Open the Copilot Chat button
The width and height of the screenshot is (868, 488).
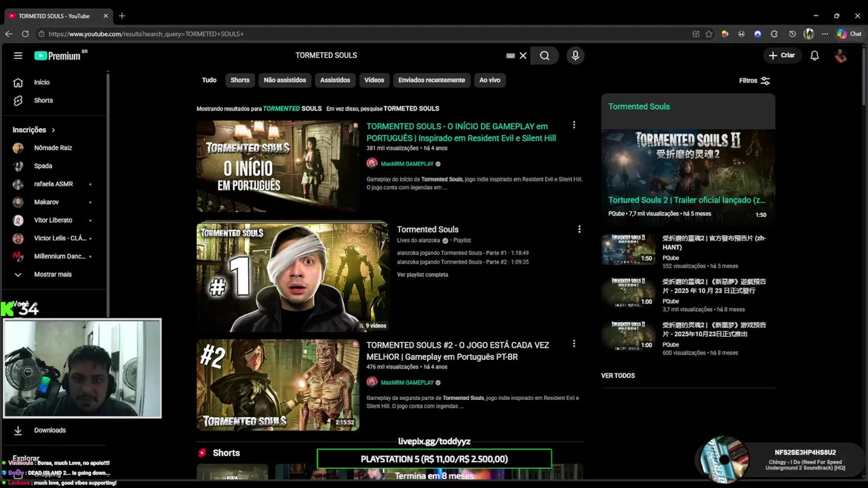(x=850, y=34)
